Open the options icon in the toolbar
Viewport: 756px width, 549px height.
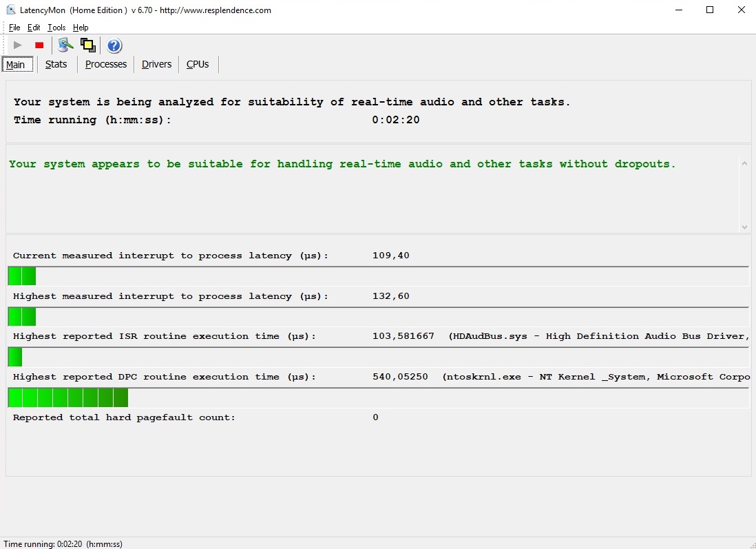65,45
